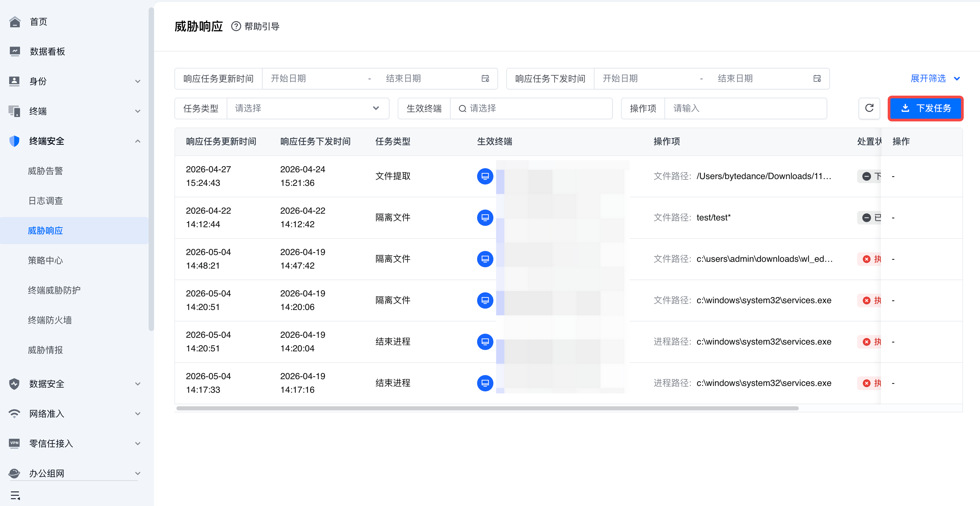The height and width of the screenshot is (506, 980).
Task: Click the 办公组网 planet icon
Action: [15, 473]
